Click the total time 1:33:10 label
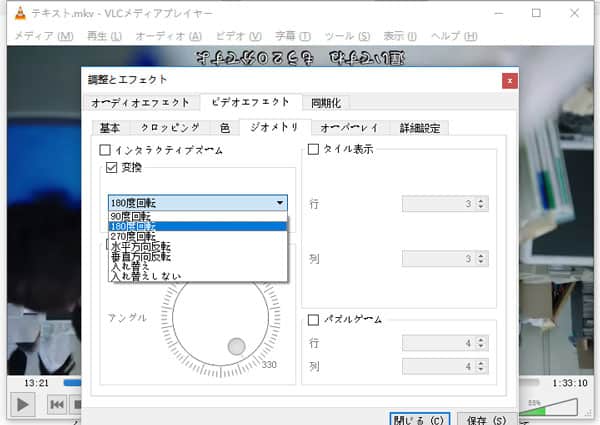Viewport: 600px width, 425px height. tap(569, 383)
